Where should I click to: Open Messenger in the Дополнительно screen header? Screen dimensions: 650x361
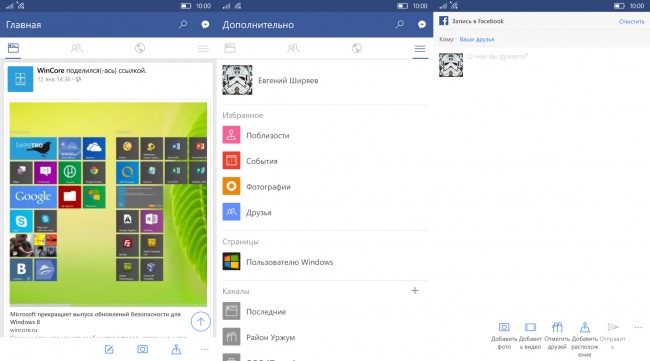[x=422, y=24]
